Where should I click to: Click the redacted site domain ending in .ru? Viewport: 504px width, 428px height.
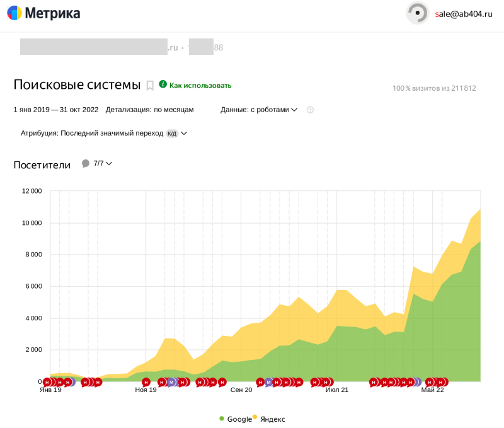pos(99,47)
